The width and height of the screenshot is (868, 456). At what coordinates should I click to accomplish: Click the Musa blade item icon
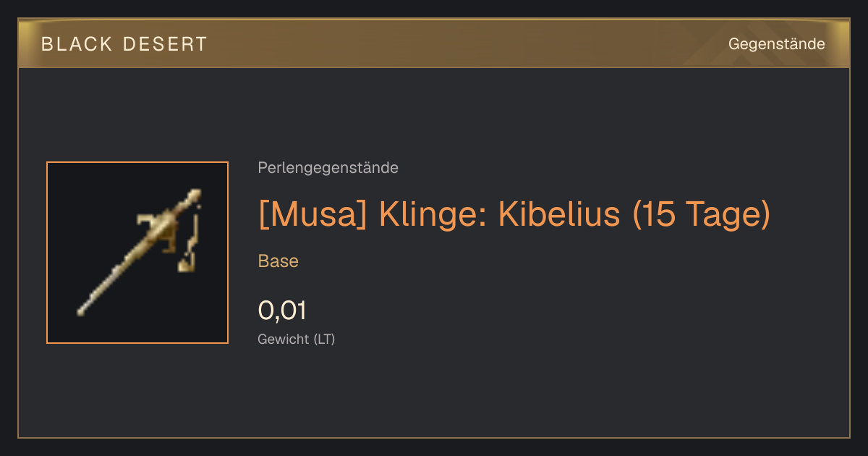tap(137, 253)
